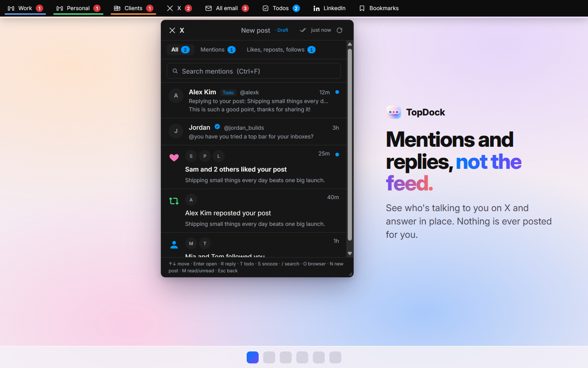Select the second slide indicator at the bottom
Viewport: 588px width, 368px height.
click(x=269, y=357)
